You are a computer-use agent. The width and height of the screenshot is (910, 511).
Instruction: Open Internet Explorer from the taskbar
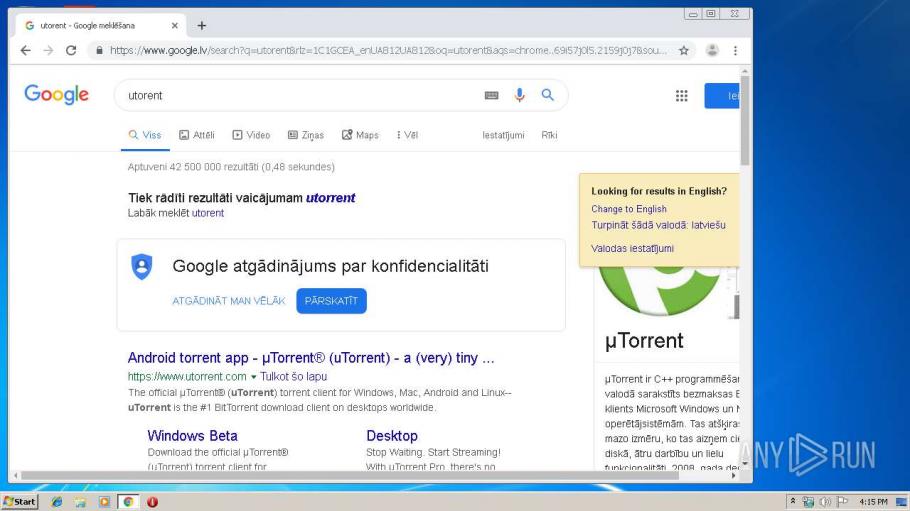point(56,502)
